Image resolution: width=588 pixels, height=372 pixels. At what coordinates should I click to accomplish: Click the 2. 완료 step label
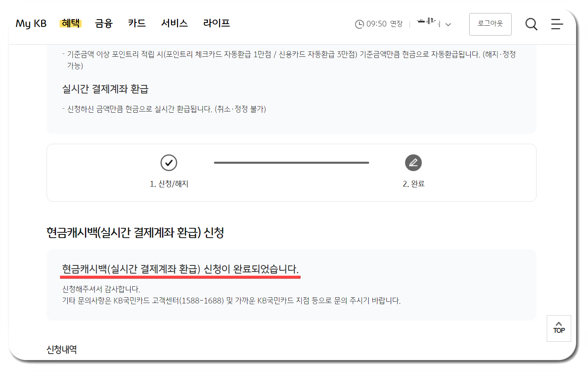coord(414,183)
